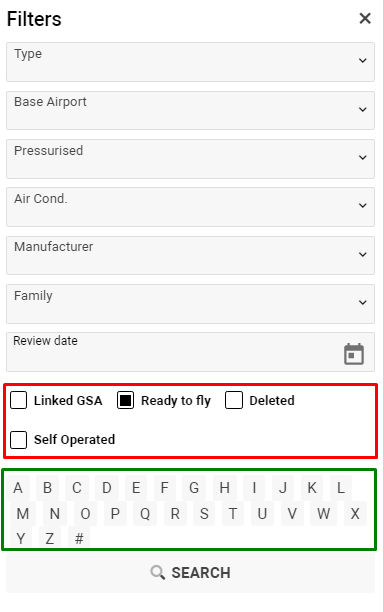Screen dimensions: 384x612
Task: Filter by letter A
Action: click(x=18, y=488)
